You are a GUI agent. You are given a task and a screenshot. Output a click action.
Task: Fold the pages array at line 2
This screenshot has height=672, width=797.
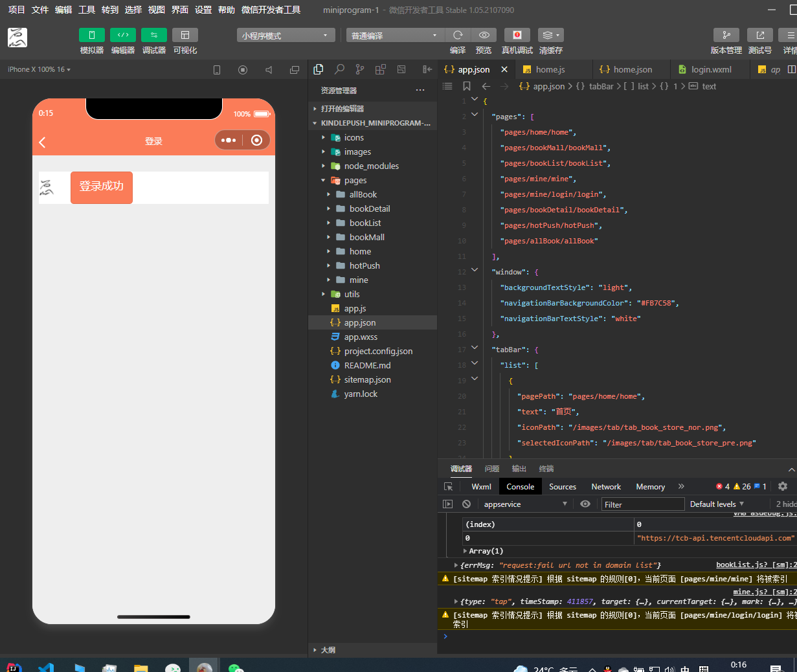pyautogui.click(x=475, y=115)
